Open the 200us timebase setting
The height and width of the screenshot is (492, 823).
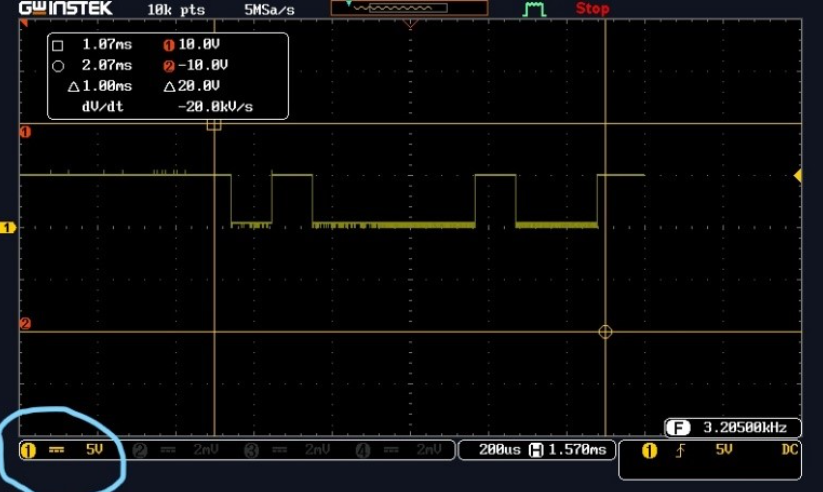(x=493, y=450)
